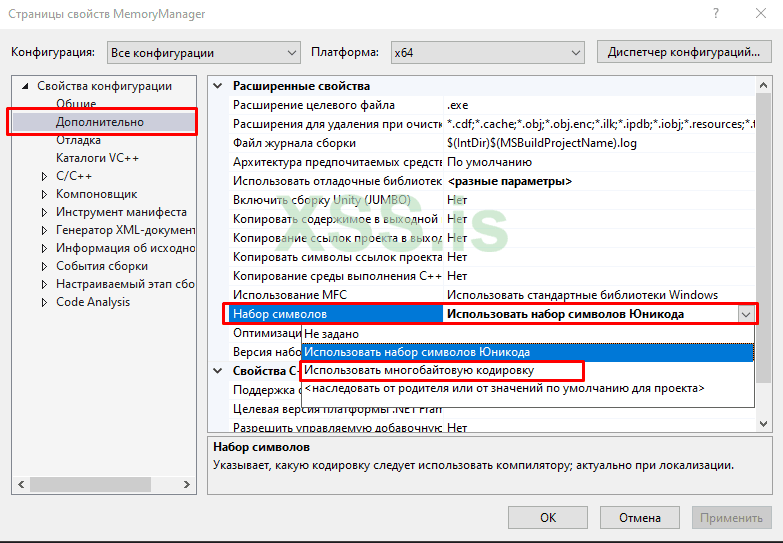Select Использование MFC property
The height and width of the screenshot is (543, 783).
[x=337, y=295]
